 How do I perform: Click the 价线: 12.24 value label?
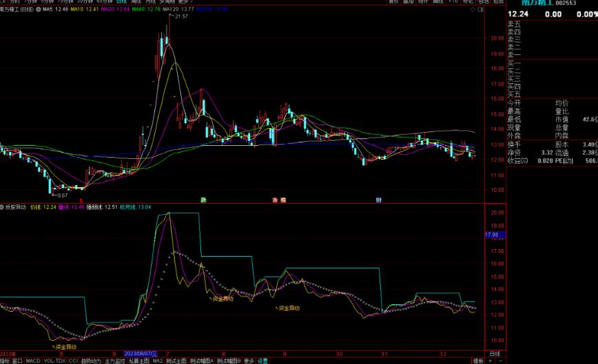click(43, 207)
